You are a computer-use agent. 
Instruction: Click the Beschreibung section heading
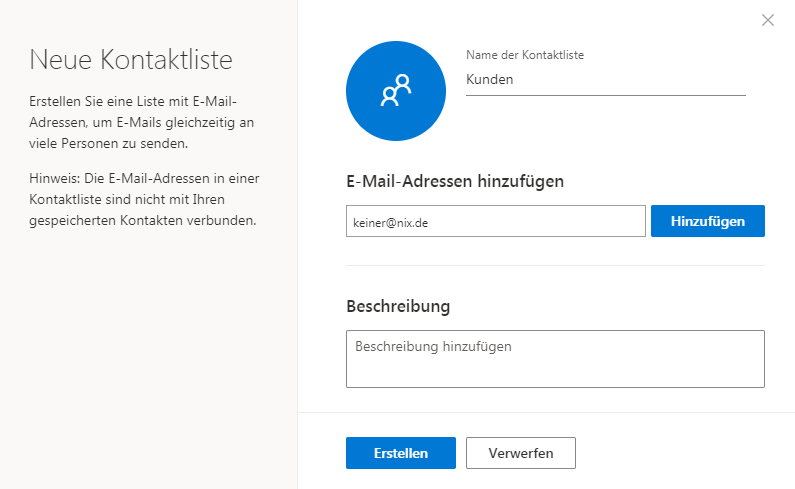pyautogui.click(x=398, y=306)
